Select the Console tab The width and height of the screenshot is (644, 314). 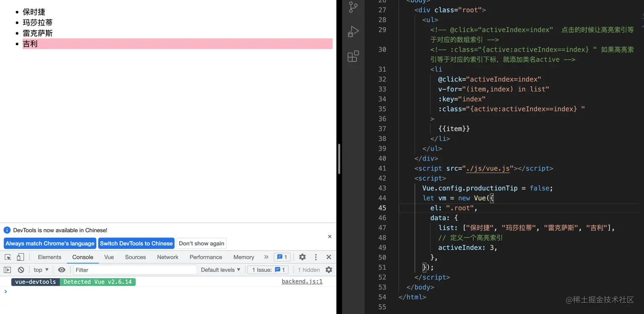coord(83,257)
